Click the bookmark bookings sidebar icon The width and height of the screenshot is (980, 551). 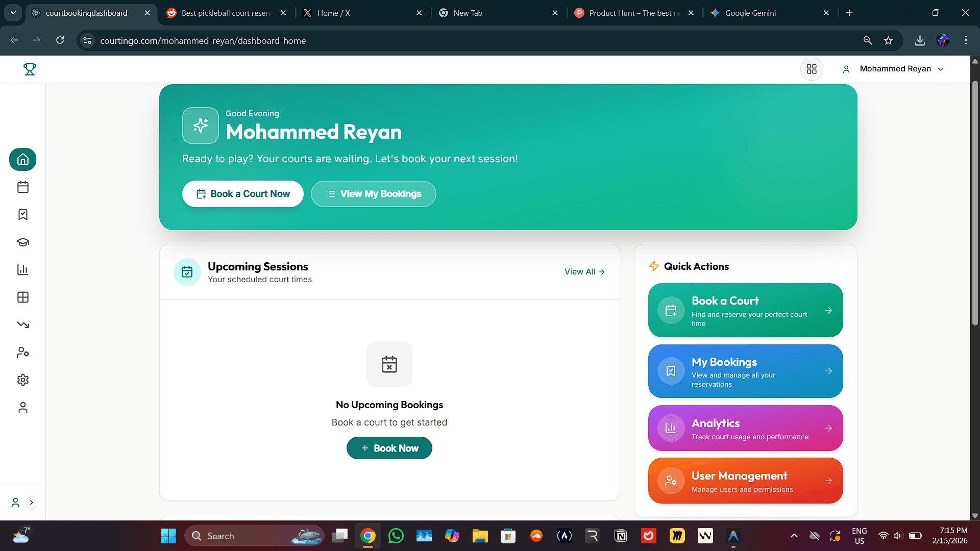pyautogui.click(x=23, y=215)
